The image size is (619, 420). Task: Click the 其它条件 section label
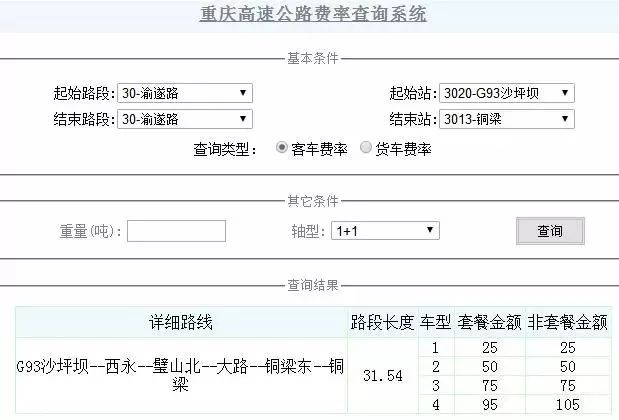tap(313, 201)
